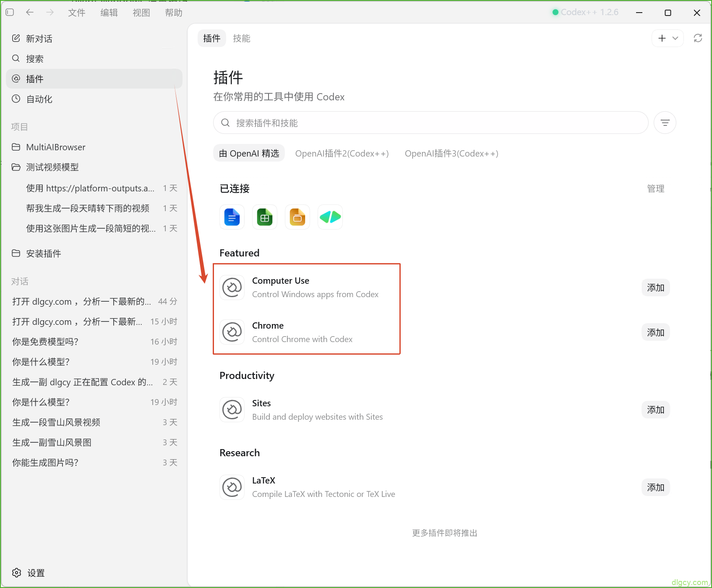Open chat 帮我生成一段天晴转下雨的视频
This screenshot has width=712, height=588.
point(94,208)
